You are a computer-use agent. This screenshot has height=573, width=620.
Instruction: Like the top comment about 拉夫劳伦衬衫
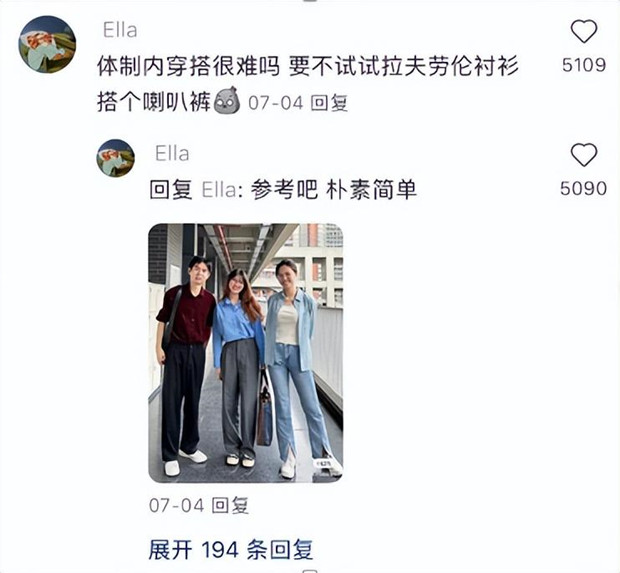[584, 31]
